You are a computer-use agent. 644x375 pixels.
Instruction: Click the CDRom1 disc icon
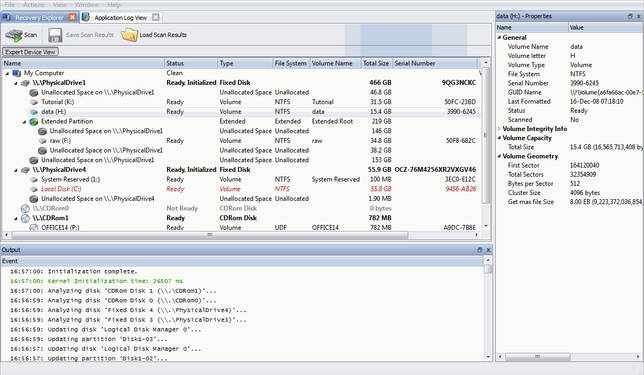point(25,218)
